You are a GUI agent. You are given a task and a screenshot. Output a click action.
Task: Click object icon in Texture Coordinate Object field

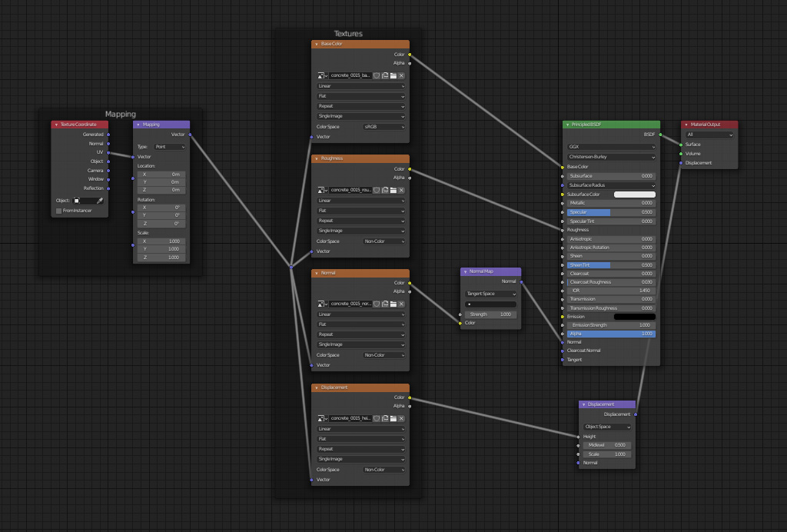click(x=77, y=201)
